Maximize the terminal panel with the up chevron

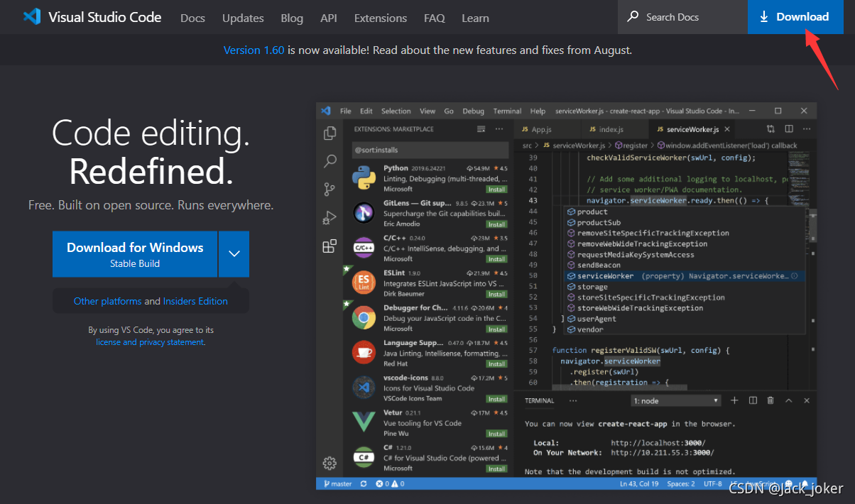point(789,400)
